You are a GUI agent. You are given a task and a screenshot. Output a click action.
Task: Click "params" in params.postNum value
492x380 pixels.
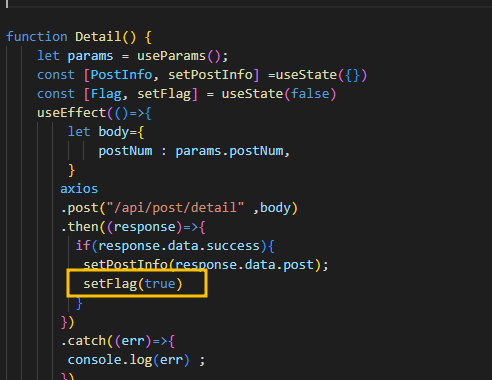(198, 151)
